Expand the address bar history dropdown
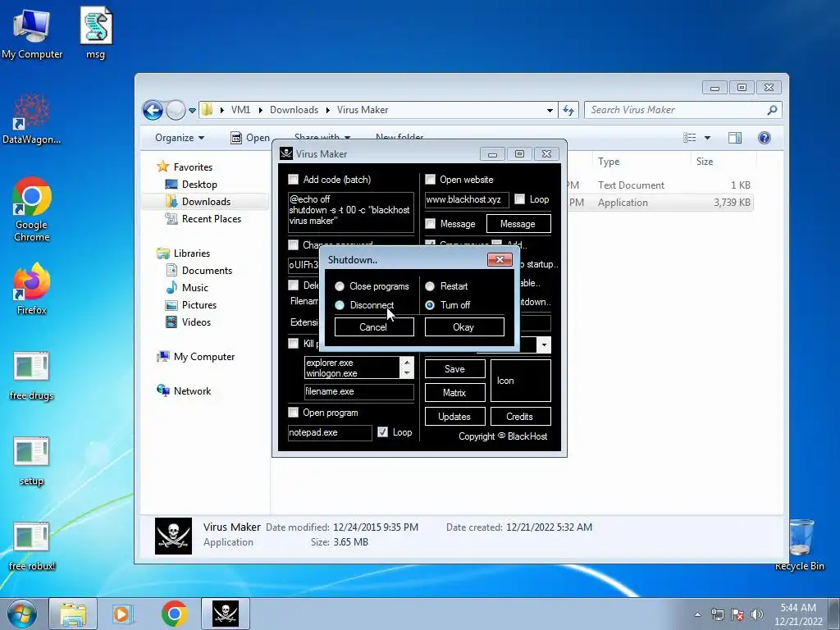 click(x=550, y=111)
